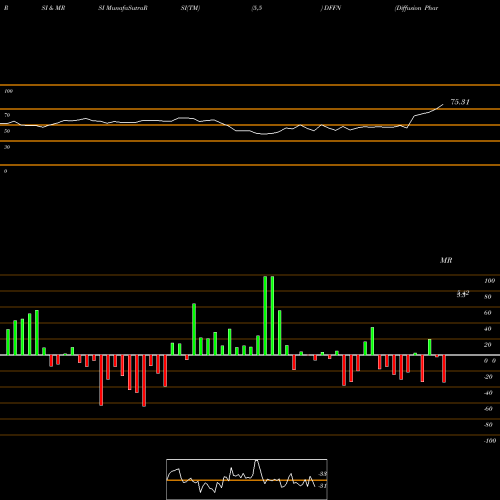500x500 pixels.
Task: Click the 70 level label on RSI axis
Action: click(x=7, y=115)
